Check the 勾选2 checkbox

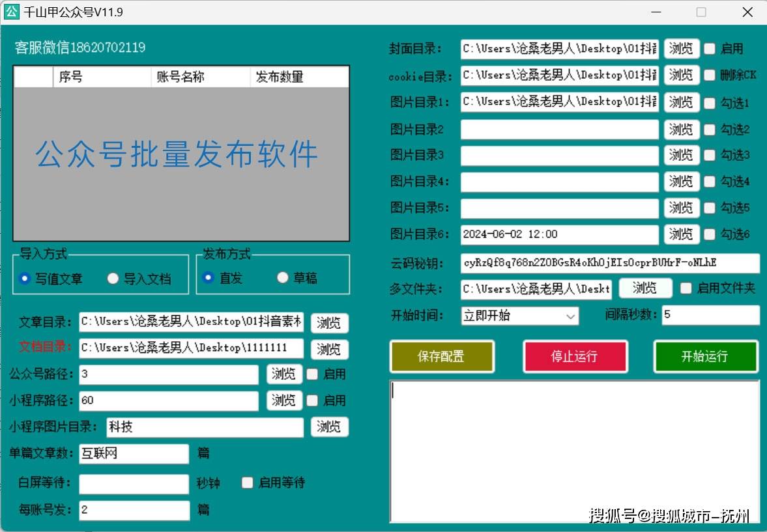[x=709, y=129]
